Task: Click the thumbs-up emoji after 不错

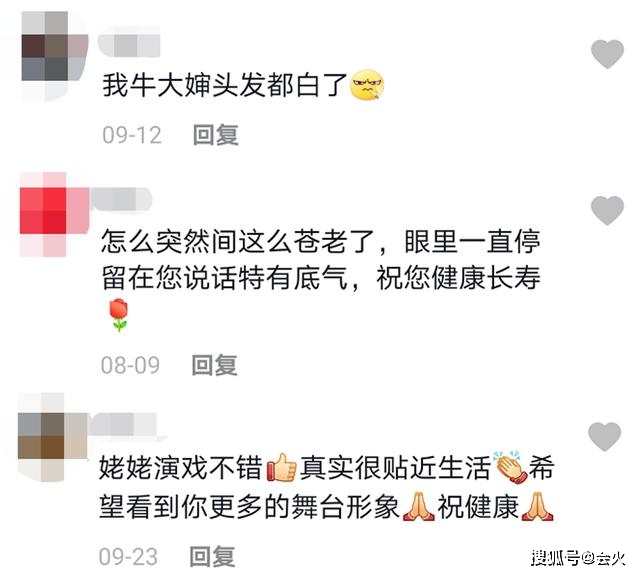Action: [x=282, y=467]
